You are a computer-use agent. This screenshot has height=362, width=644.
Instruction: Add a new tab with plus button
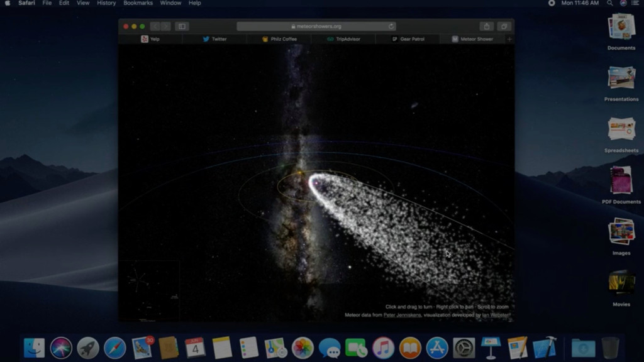pyautogui.click(x=509, y=39)
